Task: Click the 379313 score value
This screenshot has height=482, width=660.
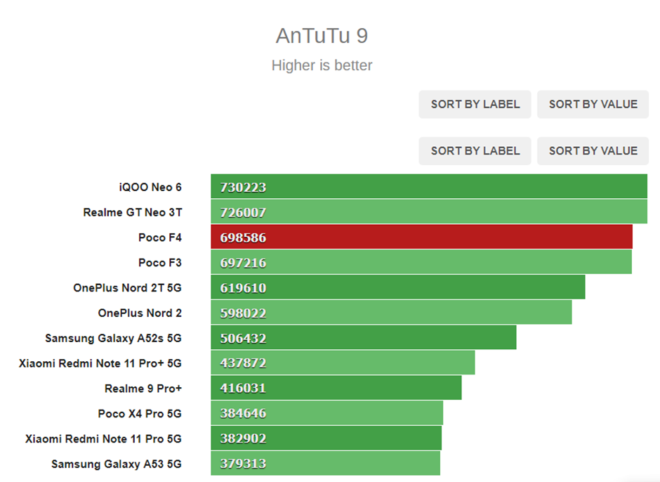Action: pos(243,464)
